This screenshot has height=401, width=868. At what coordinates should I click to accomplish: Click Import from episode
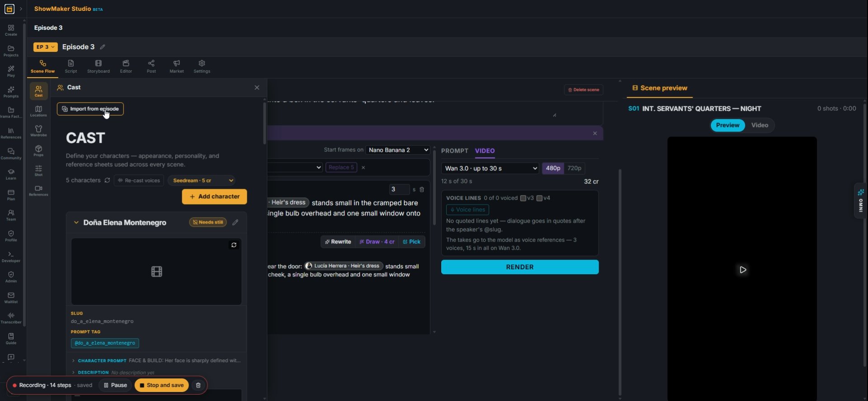[x=90, y=109]
